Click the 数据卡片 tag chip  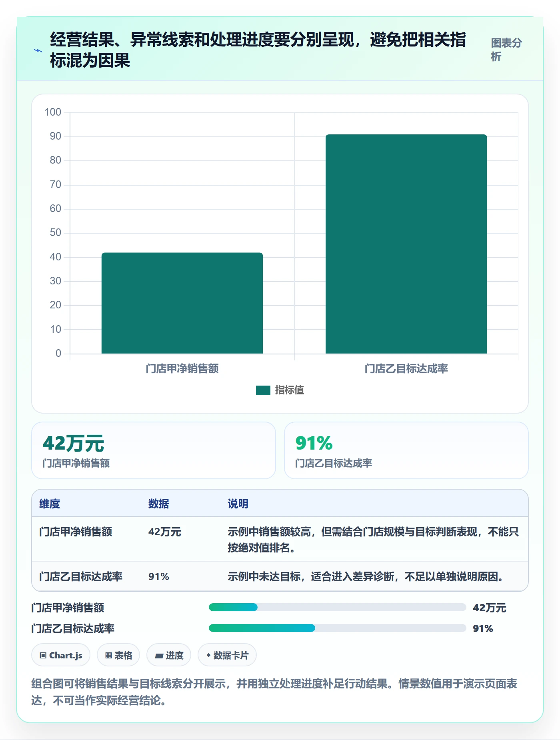pos(227,655)
